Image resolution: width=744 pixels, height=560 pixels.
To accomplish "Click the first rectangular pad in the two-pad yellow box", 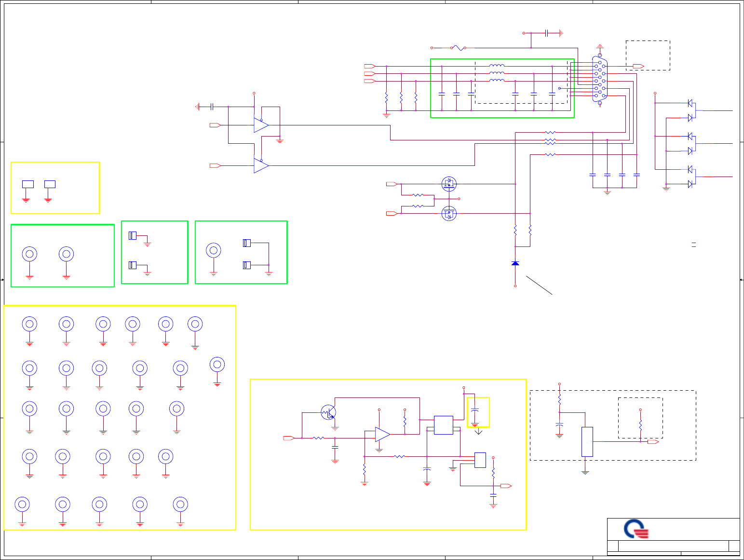I will 28,184.
